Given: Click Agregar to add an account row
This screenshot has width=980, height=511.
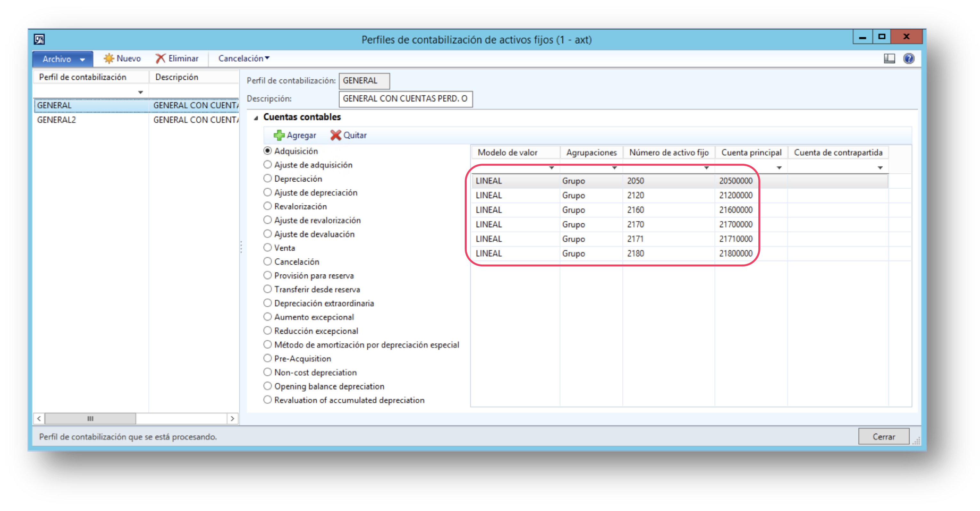Looking at the screenshot, I should [295, 135].
